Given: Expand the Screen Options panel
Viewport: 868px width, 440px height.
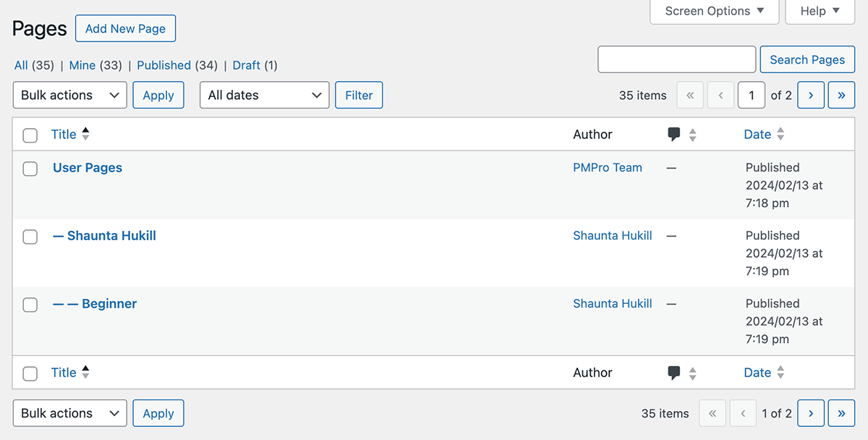Looking at the screenshot, I should click(x=715, y=11).
